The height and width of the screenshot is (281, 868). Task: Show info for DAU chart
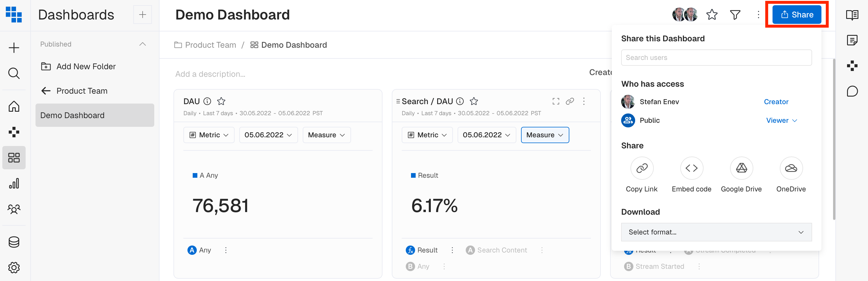tap(208, 101)
